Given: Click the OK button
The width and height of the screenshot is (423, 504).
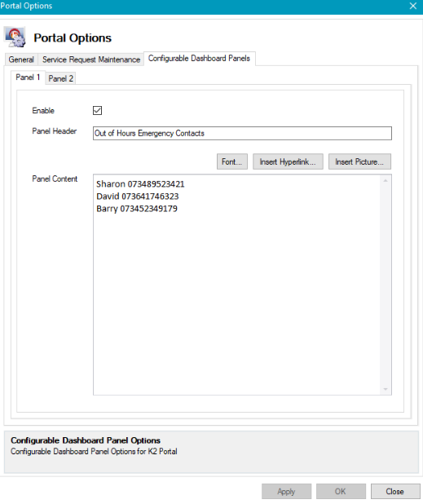Looking at the screenshot, I should point(341,492).
